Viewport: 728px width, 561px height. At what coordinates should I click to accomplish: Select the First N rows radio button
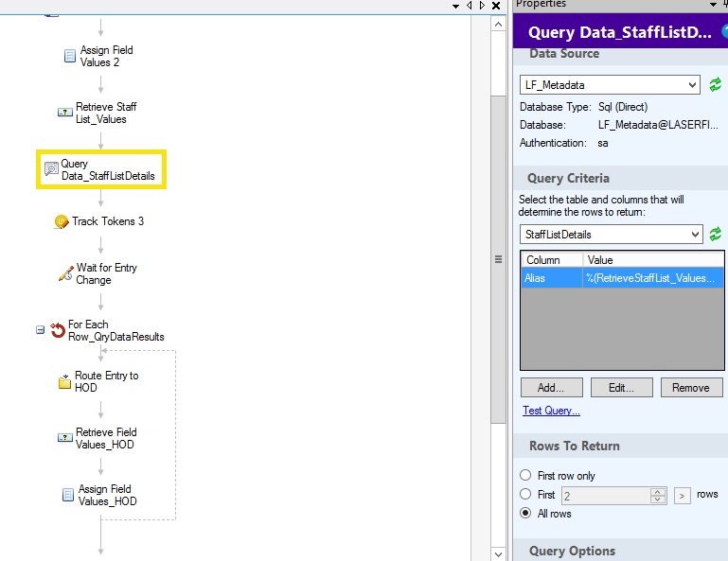[525, 495]
